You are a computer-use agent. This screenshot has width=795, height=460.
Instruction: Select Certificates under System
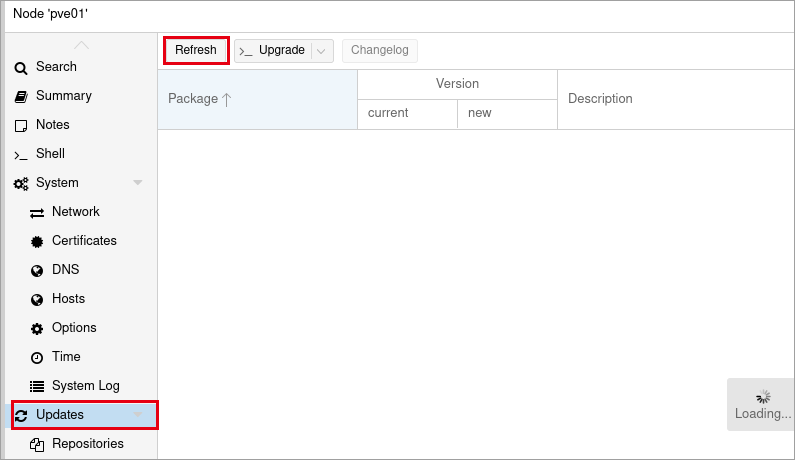[84, 240]
